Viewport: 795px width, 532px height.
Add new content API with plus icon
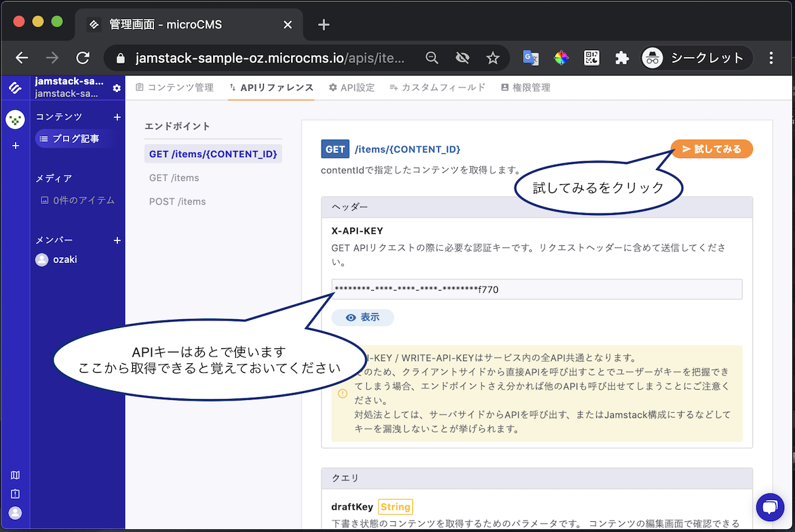click(117, 117)
